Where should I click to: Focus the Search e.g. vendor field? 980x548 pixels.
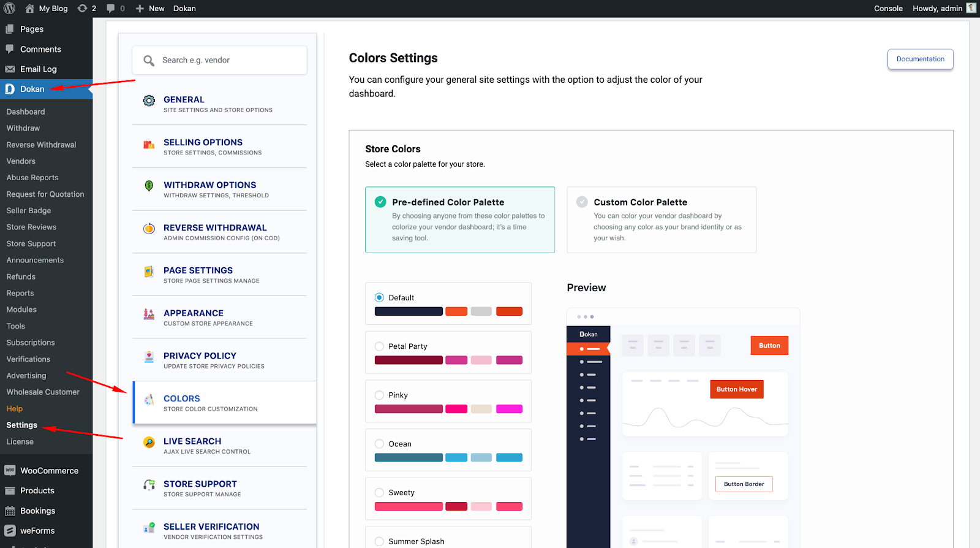(x=219, y=60)
